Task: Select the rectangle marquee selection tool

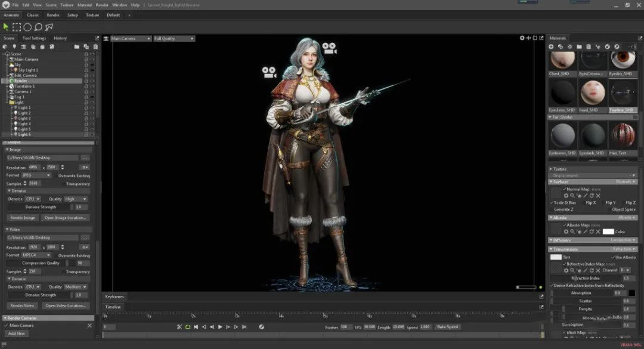Action: (x=17, y=27)
